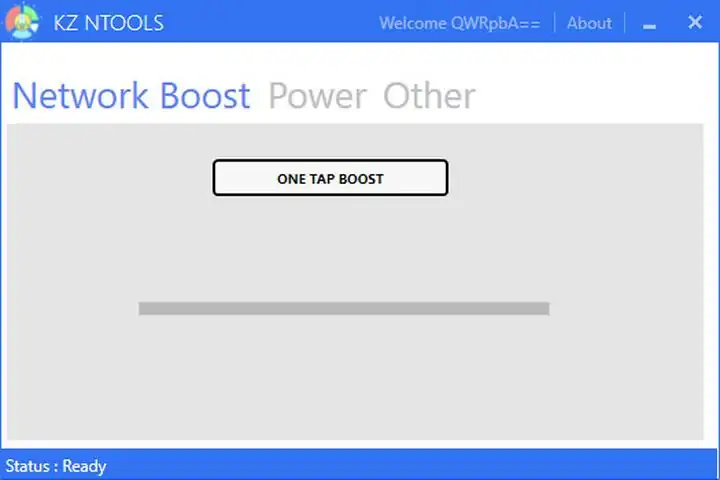Click the middle of the boost progress bar

click(x=344, y=309)
